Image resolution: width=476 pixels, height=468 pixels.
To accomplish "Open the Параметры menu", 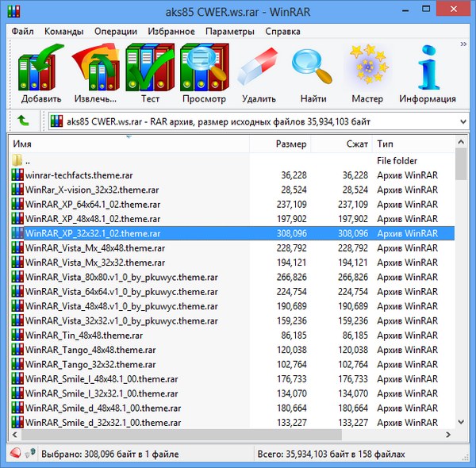I will [x=229, y=32].
